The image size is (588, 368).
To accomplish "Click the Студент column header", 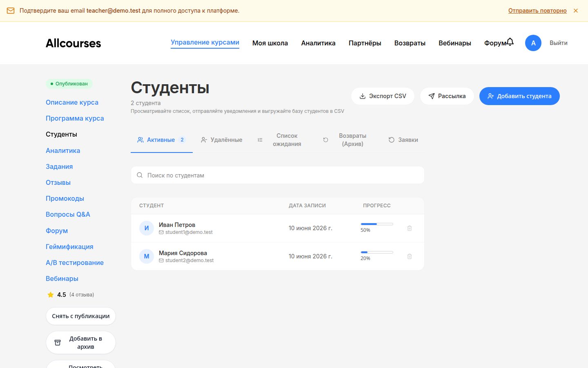I will [x=151, y=206].
